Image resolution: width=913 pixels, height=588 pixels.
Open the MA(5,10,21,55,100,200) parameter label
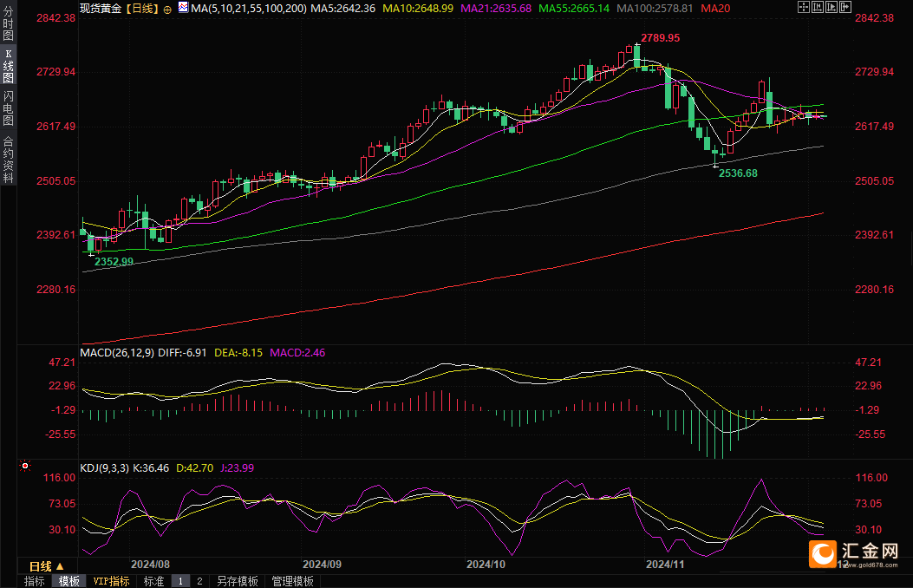point(247,8)
